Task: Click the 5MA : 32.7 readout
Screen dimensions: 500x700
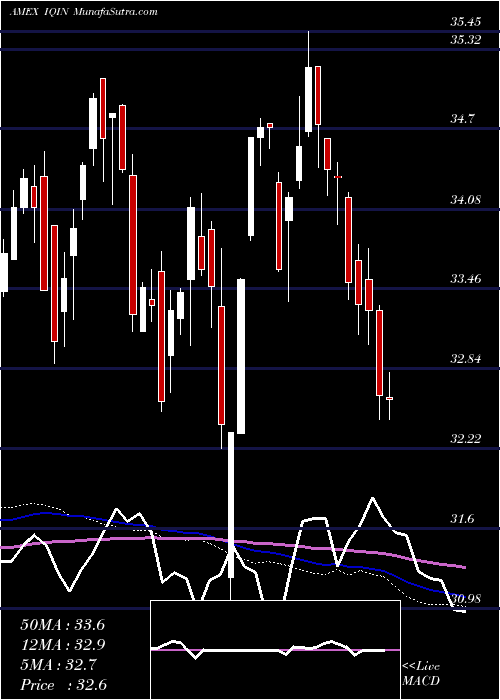Action: pyautogui.click(x=57, y=665)
